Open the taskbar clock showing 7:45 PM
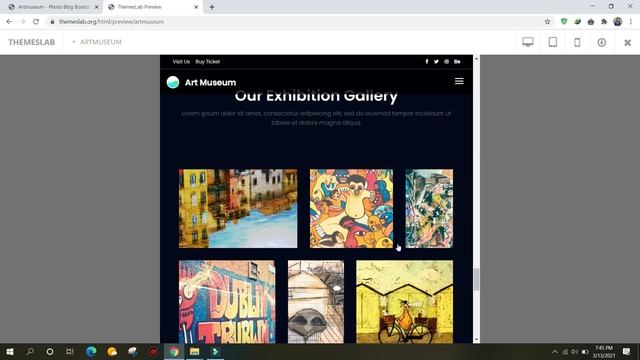Screen dimensions: 640x360 [604, 351]
